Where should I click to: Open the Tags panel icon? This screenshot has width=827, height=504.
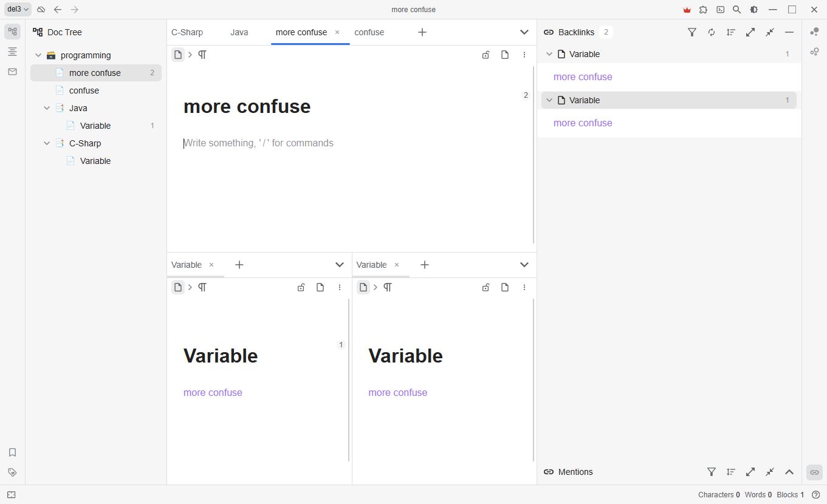coord(12,472)
